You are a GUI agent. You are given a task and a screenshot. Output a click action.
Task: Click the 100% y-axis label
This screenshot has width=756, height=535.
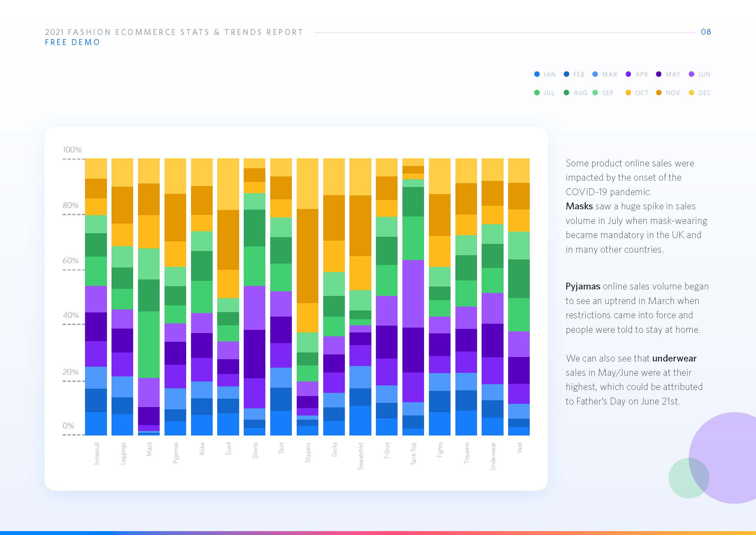[72, 150]
